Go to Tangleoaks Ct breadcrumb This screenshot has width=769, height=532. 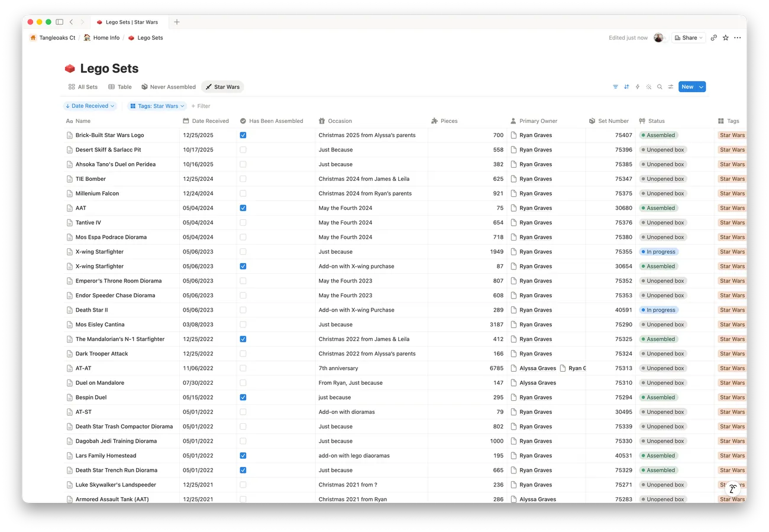[x=53, y=38]
